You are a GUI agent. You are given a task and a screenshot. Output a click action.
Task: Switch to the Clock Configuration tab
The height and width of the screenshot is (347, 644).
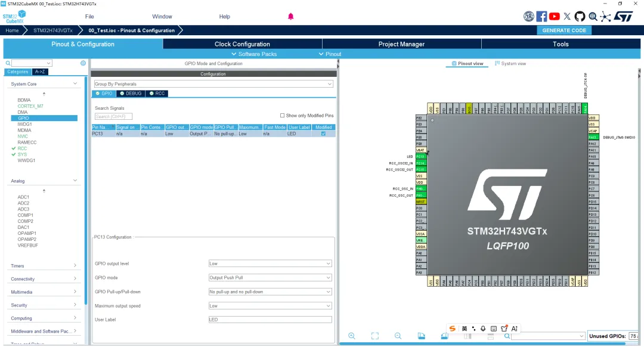point(242,44)
